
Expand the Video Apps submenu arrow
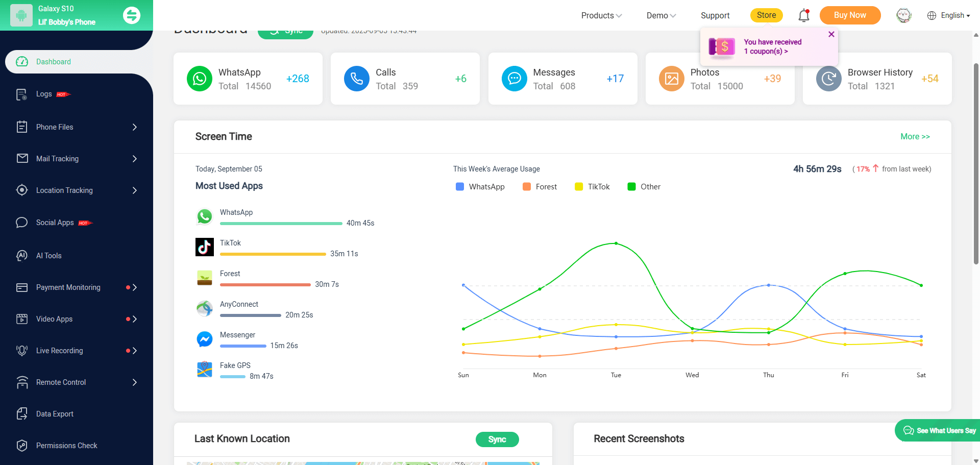[x=135, y=319]
